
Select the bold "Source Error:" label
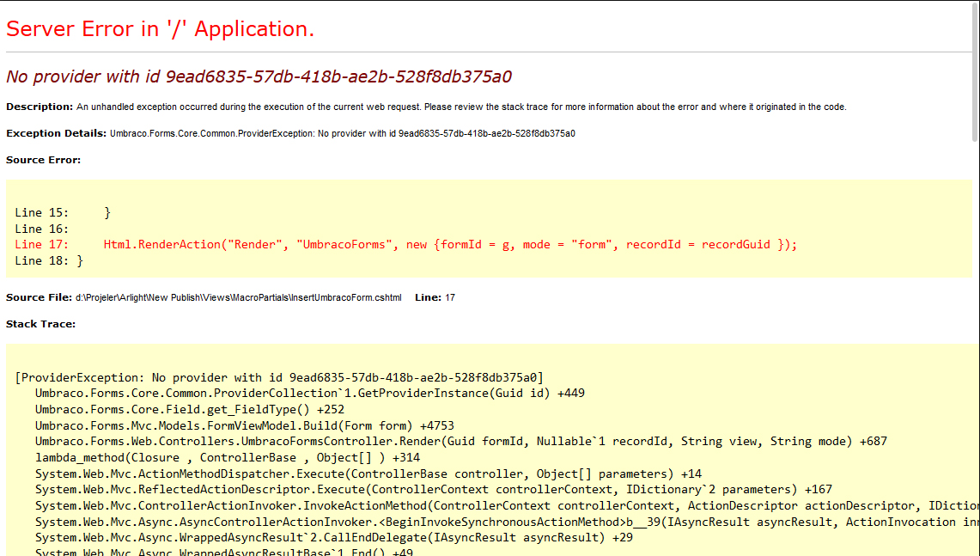tap(44, 160)
